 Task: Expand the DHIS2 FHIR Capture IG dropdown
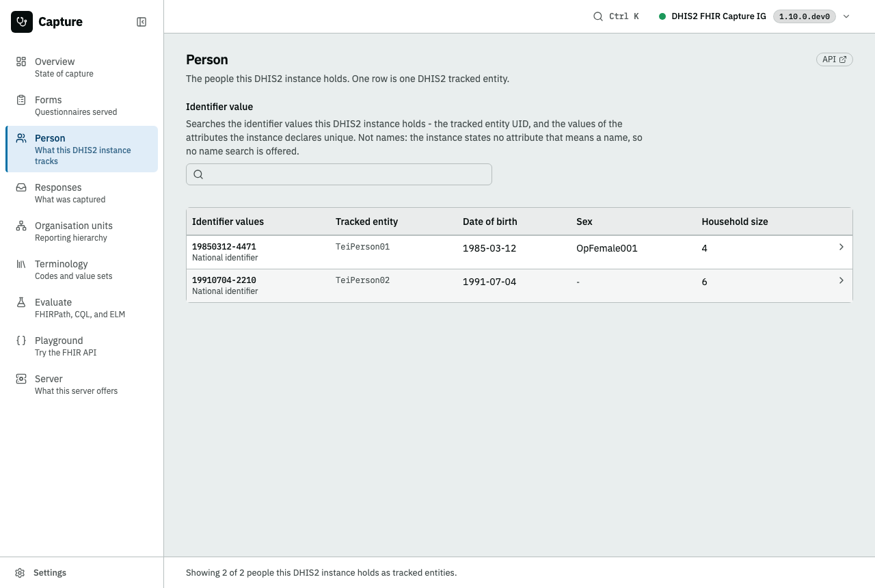(x=846, y=16)
